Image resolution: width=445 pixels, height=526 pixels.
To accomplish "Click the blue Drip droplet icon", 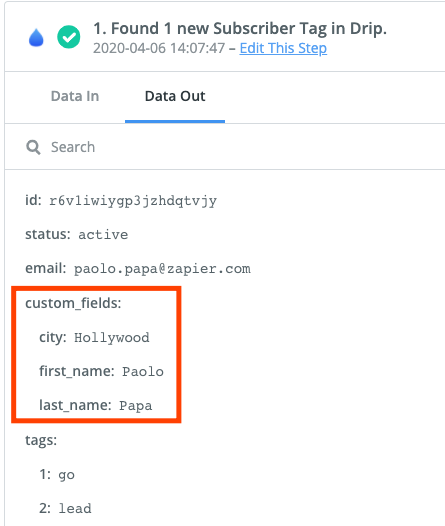I will [x=36, y=37].
